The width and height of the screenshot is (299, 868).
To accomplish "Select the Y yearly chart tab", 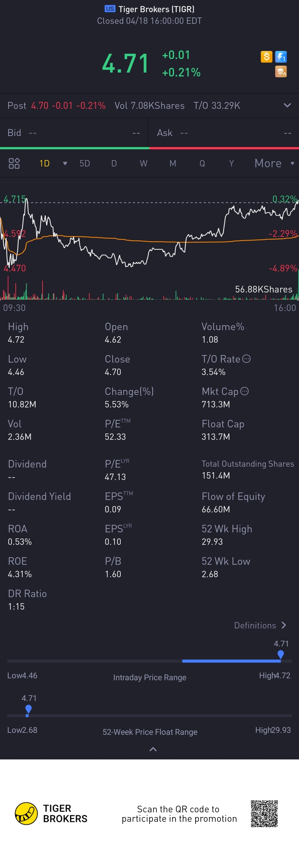I will [x=231, y=163].
